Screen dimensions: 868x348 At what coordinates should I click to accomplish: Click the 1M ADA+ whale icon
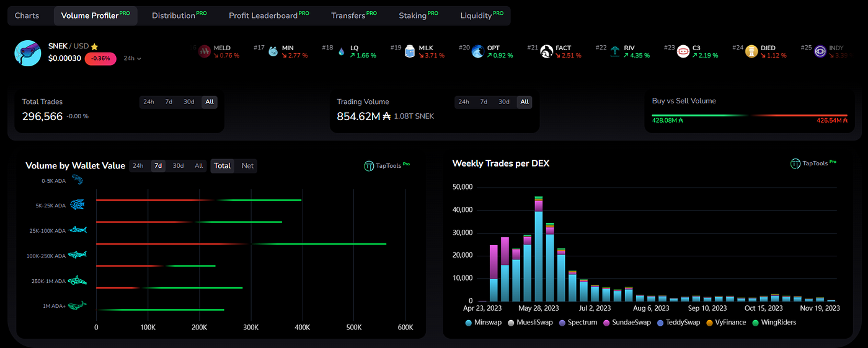point(77,305)
